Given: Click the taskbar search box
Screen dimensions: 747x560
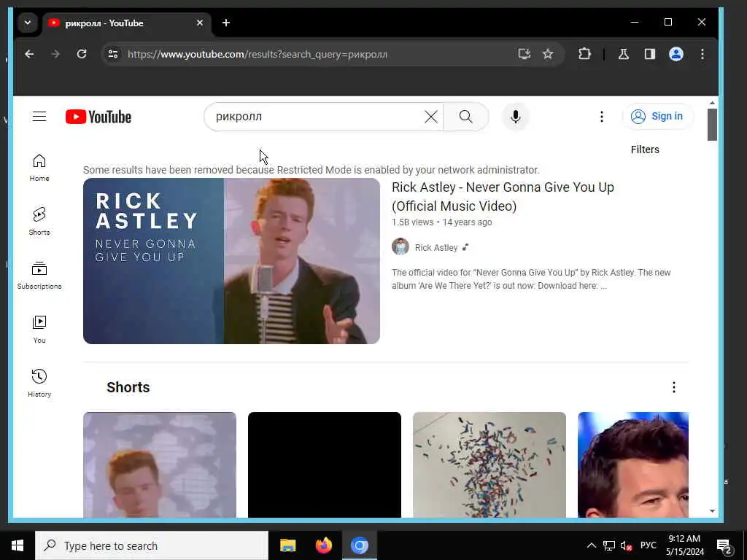Looking at the screenshot, I should 152,545.
